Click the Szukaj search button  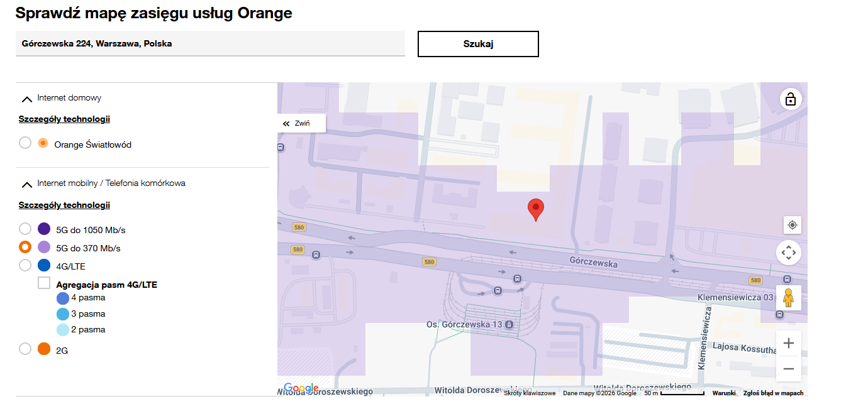click(478, 44)
